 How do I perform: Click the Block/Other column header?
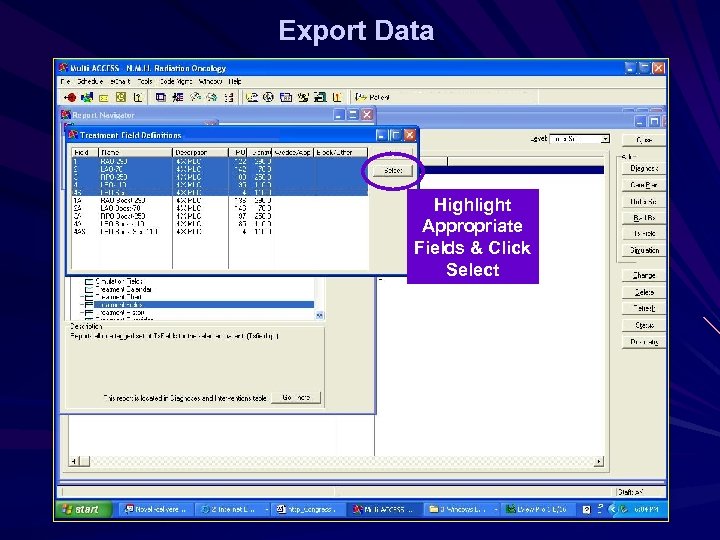340,152
